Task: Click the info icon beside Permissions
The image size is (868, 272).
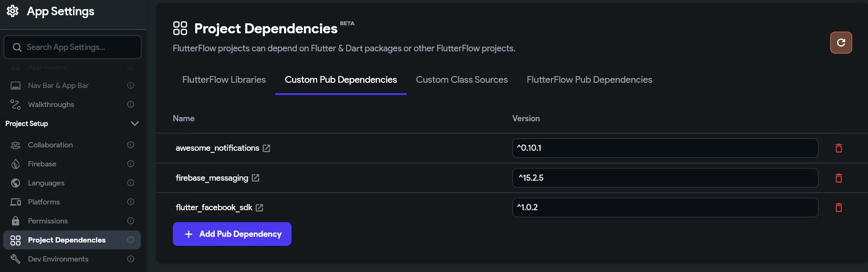Action: [131, 221]
